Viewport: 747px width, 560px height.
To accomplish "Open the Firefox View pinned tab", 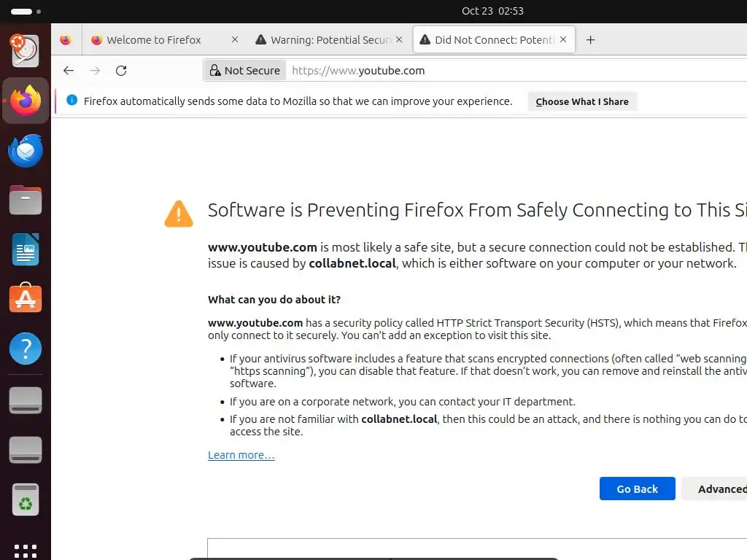I will (x=66, y=40).
